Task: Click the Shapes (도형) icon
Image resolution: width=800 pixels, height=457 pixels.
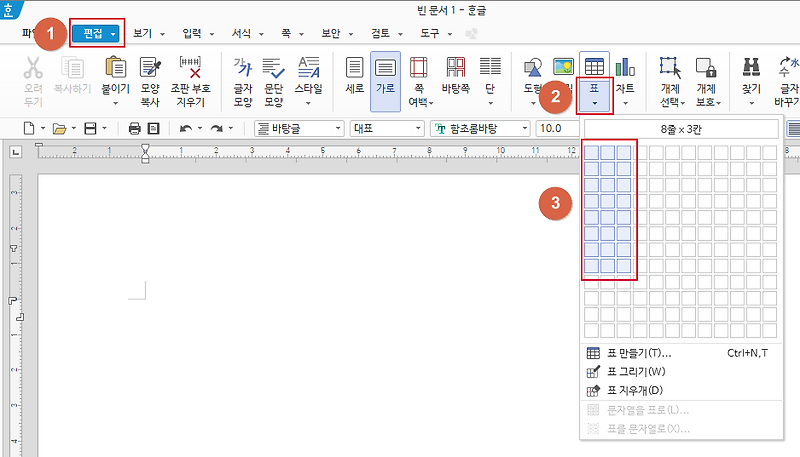Action: [x=533, y=67]
